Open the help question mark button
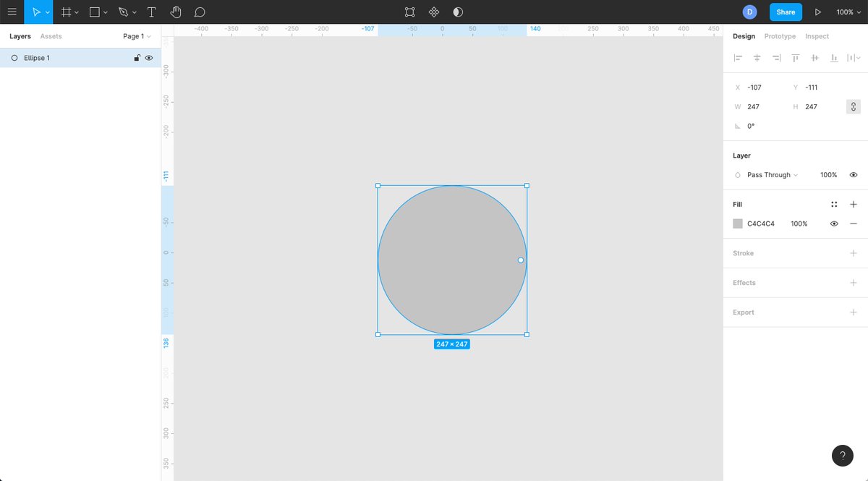 point(843,456)
